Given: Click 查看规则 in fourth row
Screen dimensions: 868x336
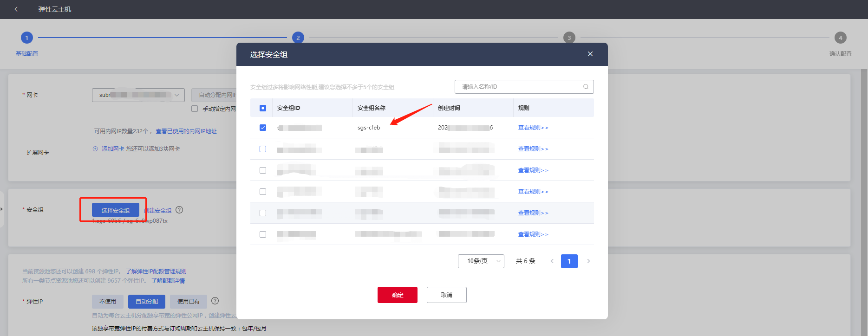Looking at the screenshot, I should click(533, 192).
